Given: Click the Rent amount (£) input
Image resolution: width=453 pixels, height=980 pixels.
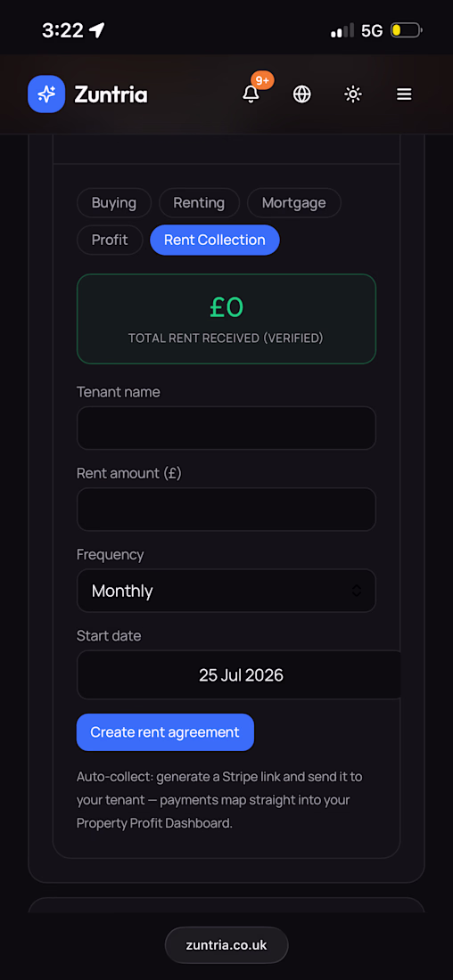Looking at the screenshot, I should point(226,510).
